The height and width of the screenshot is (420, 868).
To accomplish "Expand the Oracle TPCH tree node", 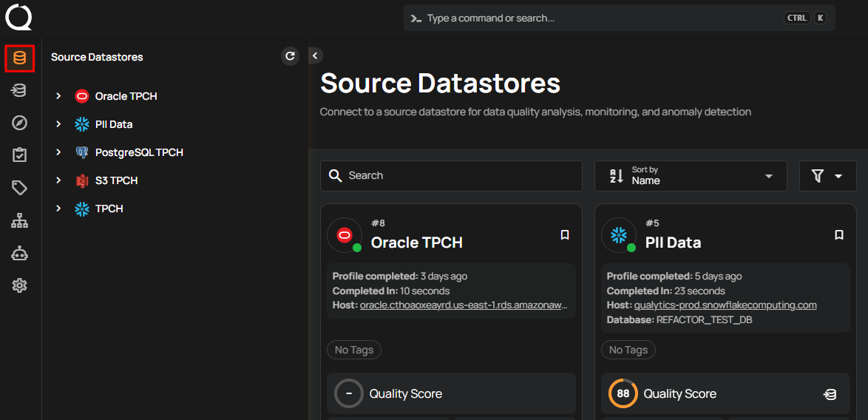I will 58,96.
